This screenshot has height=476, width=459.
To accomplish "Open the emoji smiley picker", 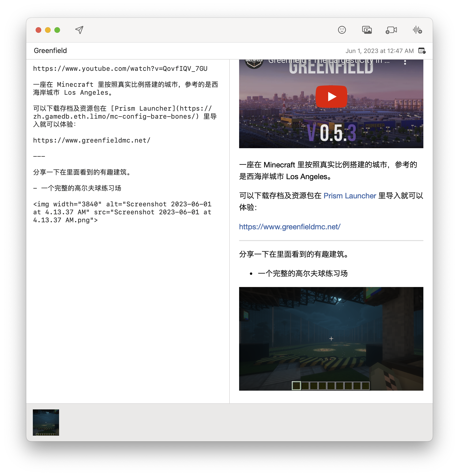I will click(342, 30).
